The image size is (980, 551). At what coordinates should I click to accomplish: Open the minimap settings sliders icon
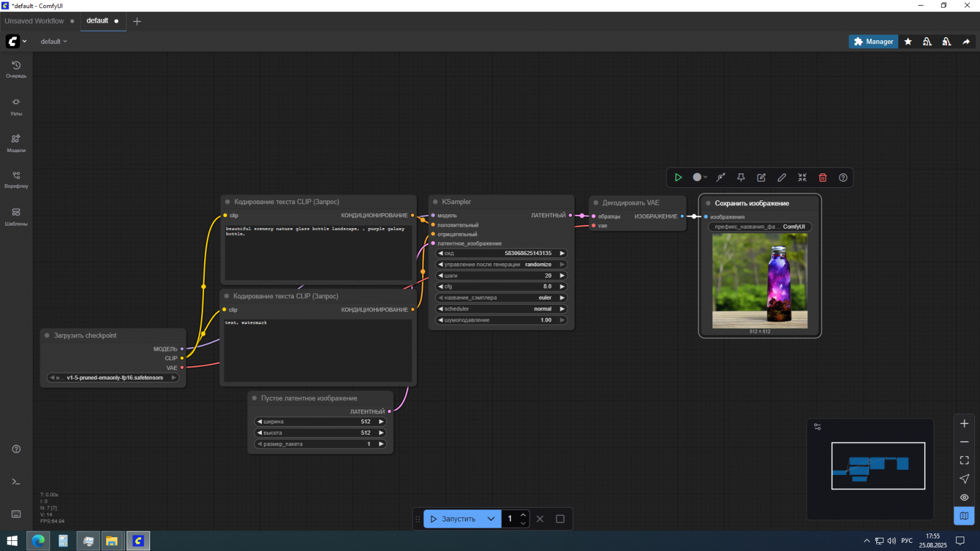817,427
